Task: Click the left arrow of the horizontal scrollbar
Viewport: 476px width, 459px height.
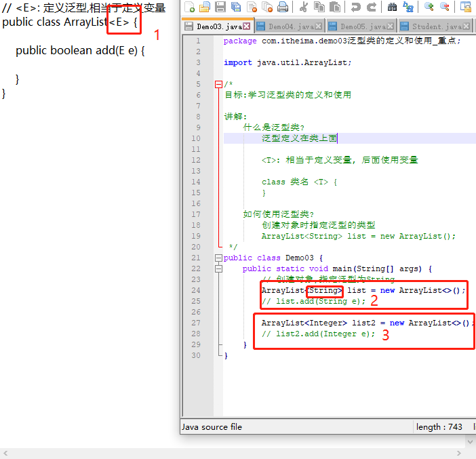Action: (5, 454)
